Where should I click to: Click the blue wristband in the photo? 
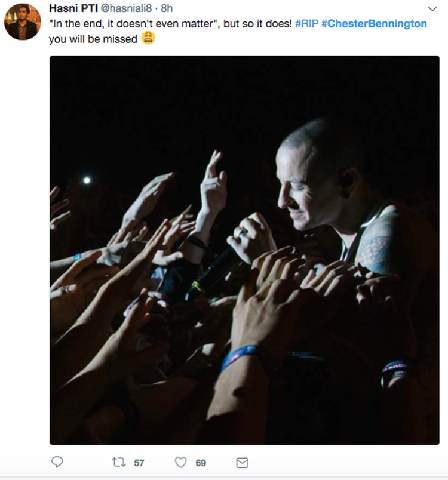point(240,356)
